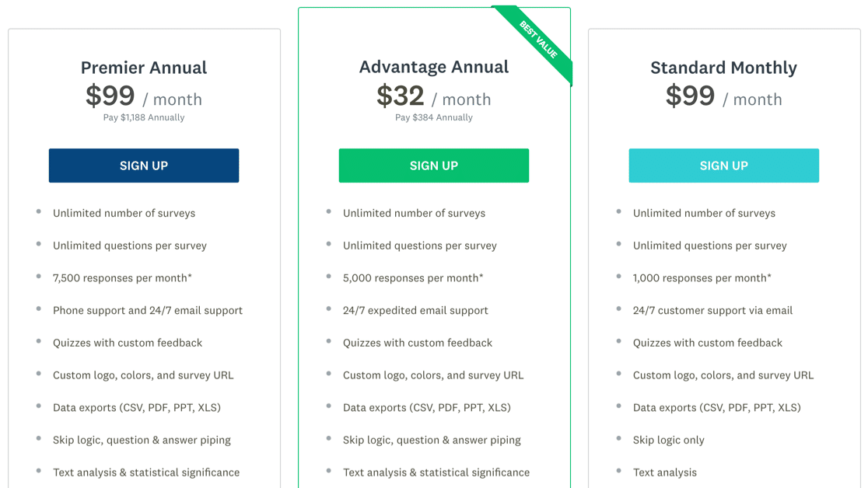The image size is (868, 488).
Task: Click "24/7 expedited email support" item
Action: click(x=415, y=311)
